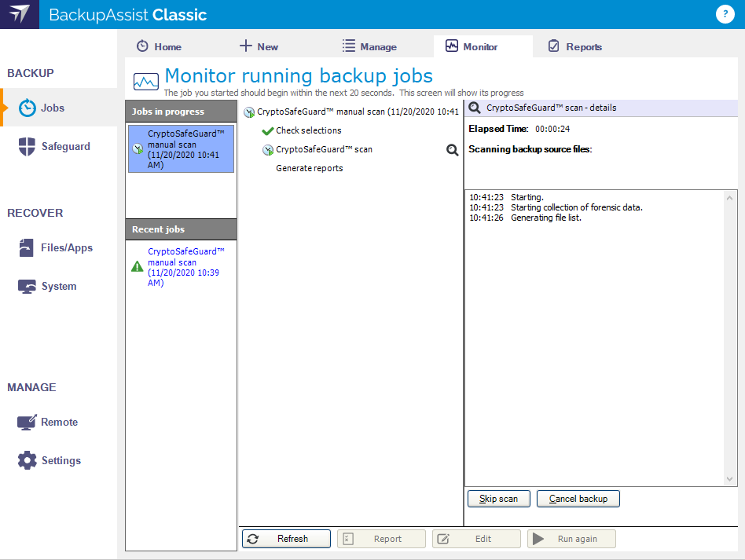Screen dimensions: 745x560
Task: Click the Refresh button label
Action: [292, 539]
